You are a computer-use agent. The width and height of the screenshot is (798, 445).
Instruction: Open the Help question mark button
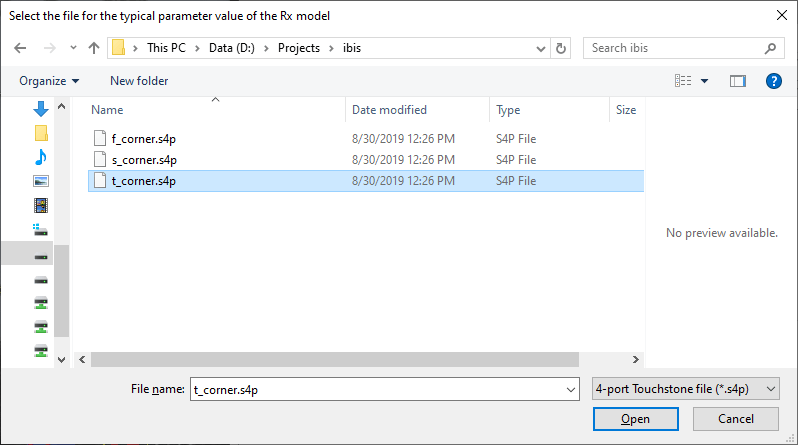[x=773, y=81]
